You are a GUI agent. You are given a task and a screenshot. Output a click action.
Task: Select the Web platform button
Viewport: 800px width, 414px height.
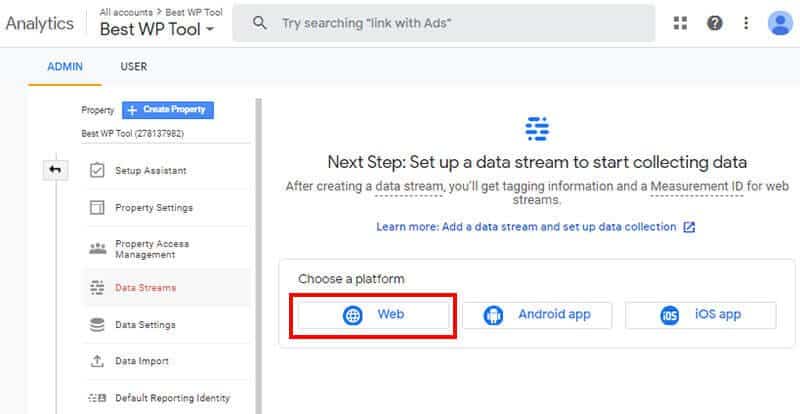coord(373,315)
